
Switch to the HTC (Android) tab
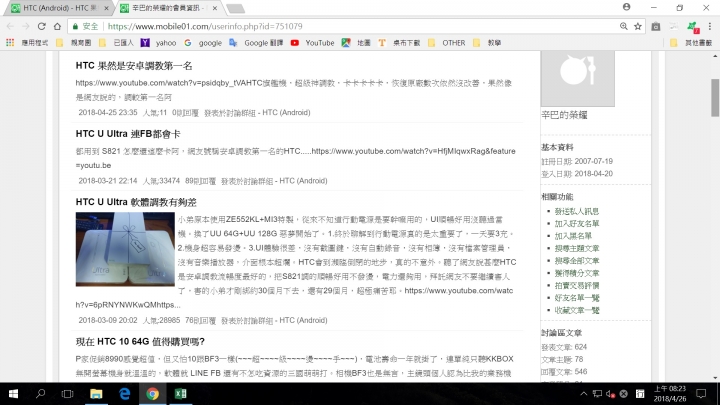(x=59, y=8)
